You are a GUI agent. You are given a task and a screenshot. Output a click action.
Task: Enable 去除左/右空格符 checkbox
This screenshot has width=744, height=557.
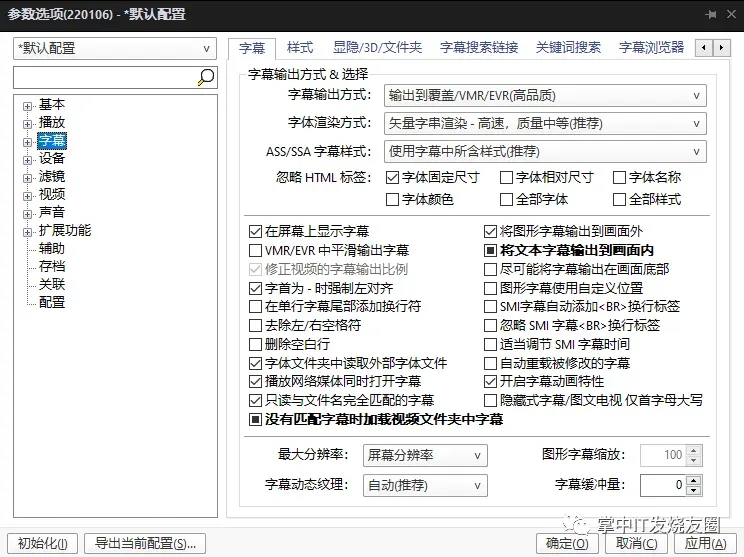(x=255, y=325)
